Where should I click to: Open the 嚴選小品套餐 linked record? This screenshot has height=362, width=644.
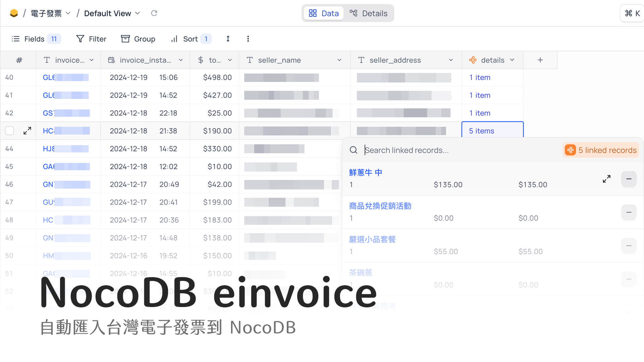pos(372,239)
